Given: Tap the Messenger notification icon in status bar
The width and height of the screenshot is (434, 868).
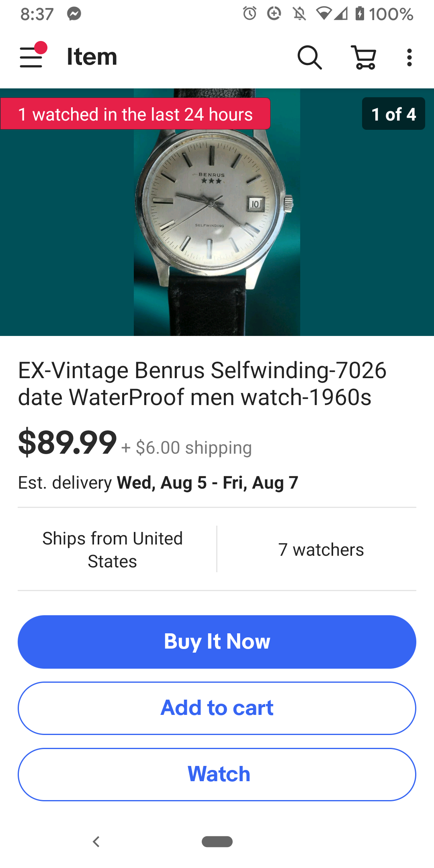Looking at the screenshot, I should (74, 14).
